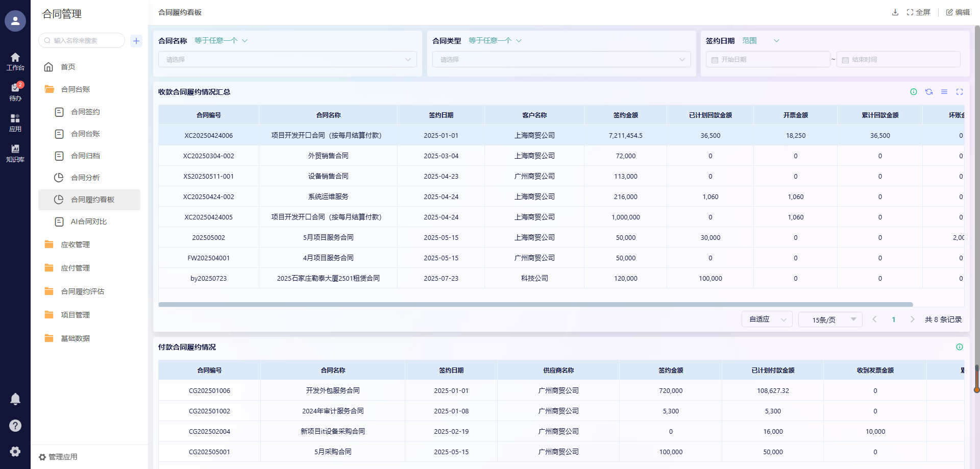Open the list menu icon in summary panel
The height and width of the screenshot is (469, 980).
(944, 92)
